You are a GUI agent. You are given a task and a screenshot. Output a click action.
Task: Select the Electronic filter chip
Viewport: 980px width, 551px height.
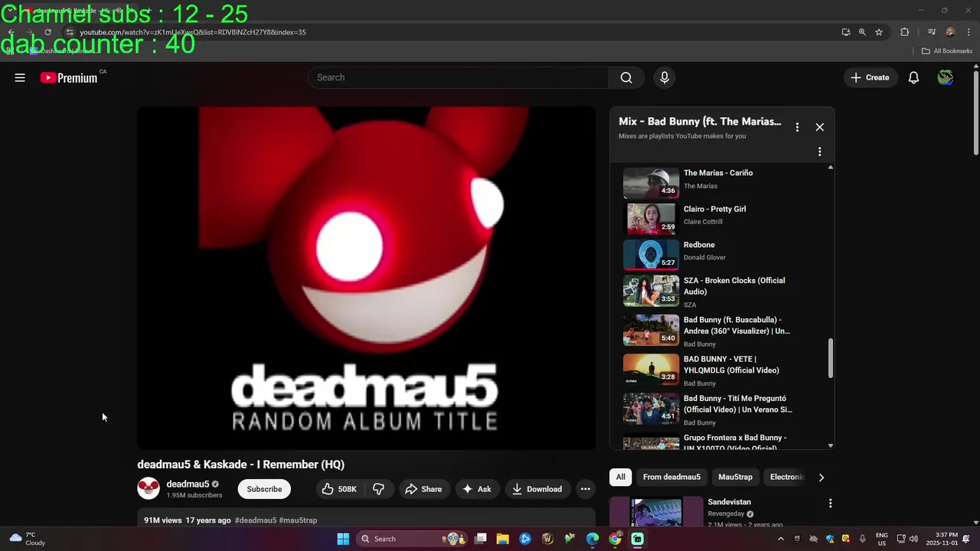[786, 477]
